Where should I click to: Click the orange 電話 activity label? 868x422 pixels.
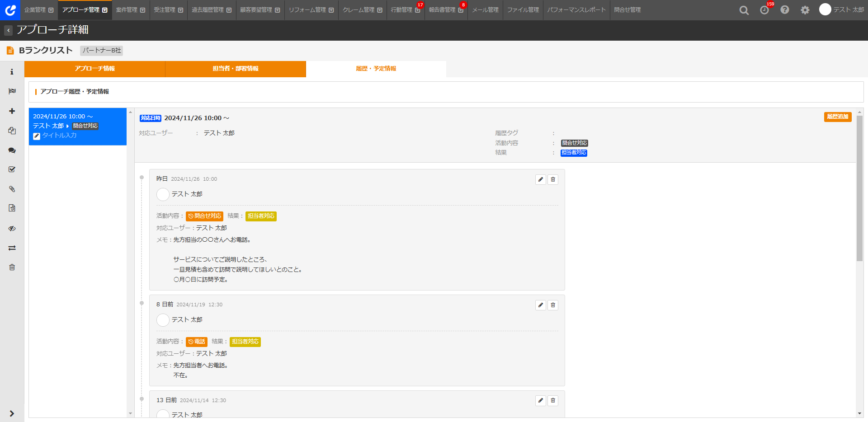click(197, 342)
